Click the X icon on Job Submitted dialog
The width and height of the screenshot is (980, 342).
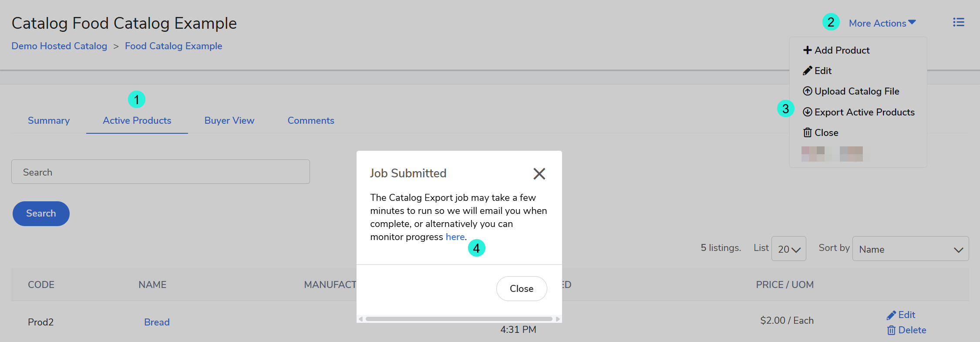[539, 174]
